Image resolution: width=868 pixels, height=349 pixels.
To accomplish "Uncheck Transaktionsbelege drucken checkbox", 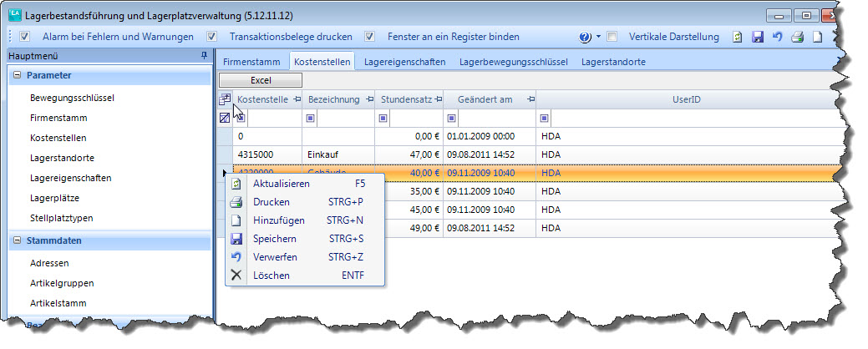I will tap(212, 37).
